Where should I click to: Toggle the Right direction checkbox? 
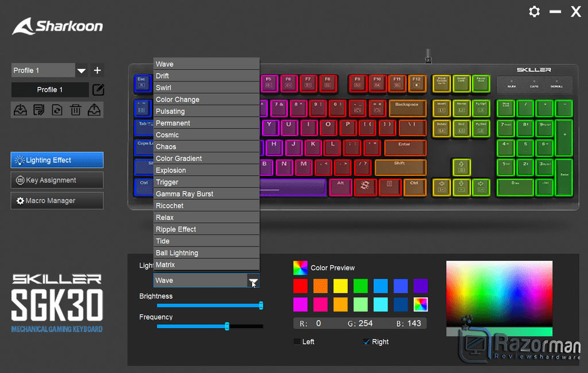pyautogui.click(x=366, y=341)
